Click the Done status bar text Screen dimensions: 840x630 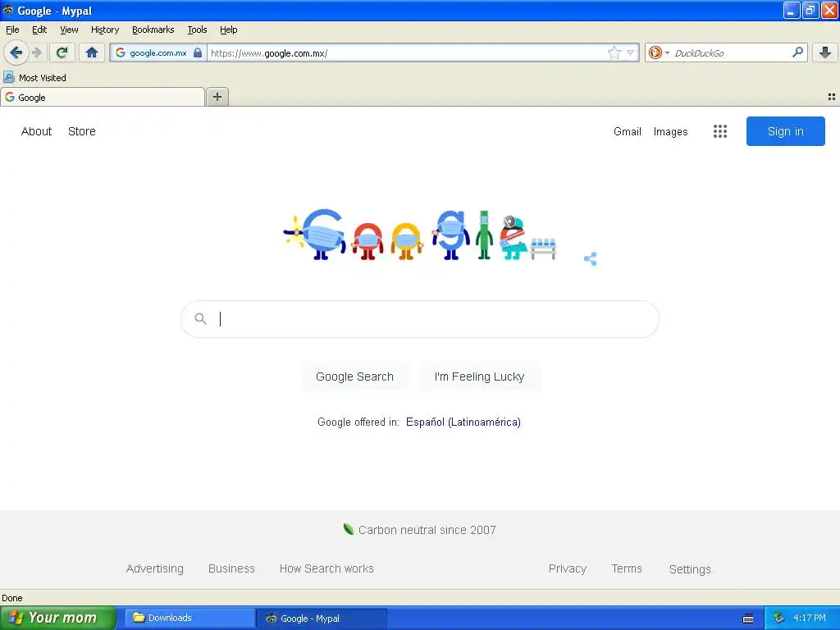tap(11, 598)
